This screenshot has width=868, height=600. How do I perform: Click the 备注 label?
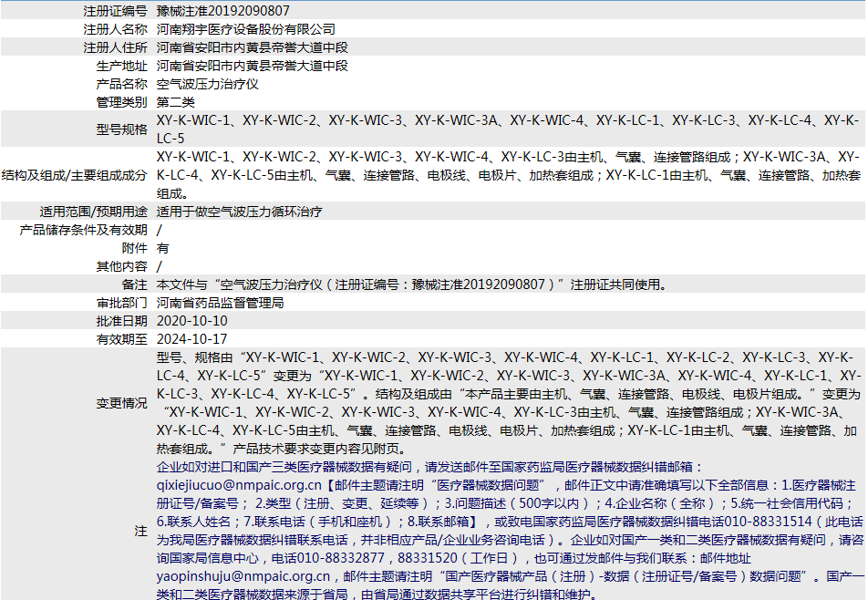pos(135,285)
